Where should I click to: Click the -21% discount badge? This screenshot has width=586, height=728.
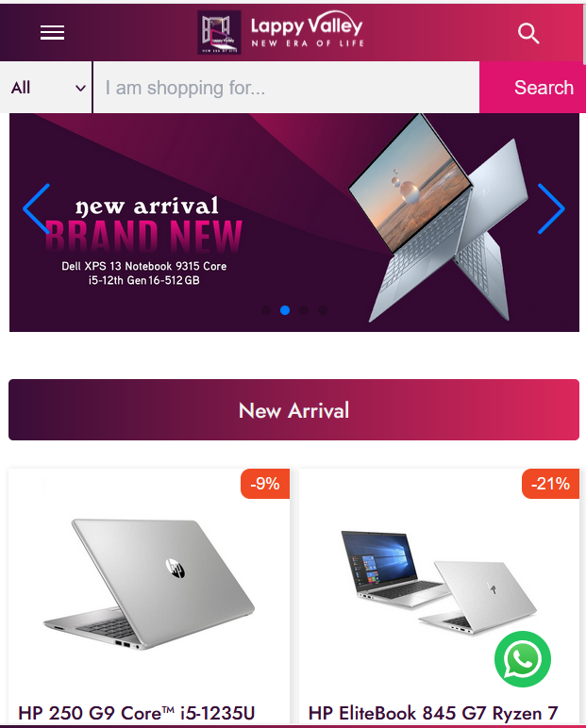click(x=550, y=484)
